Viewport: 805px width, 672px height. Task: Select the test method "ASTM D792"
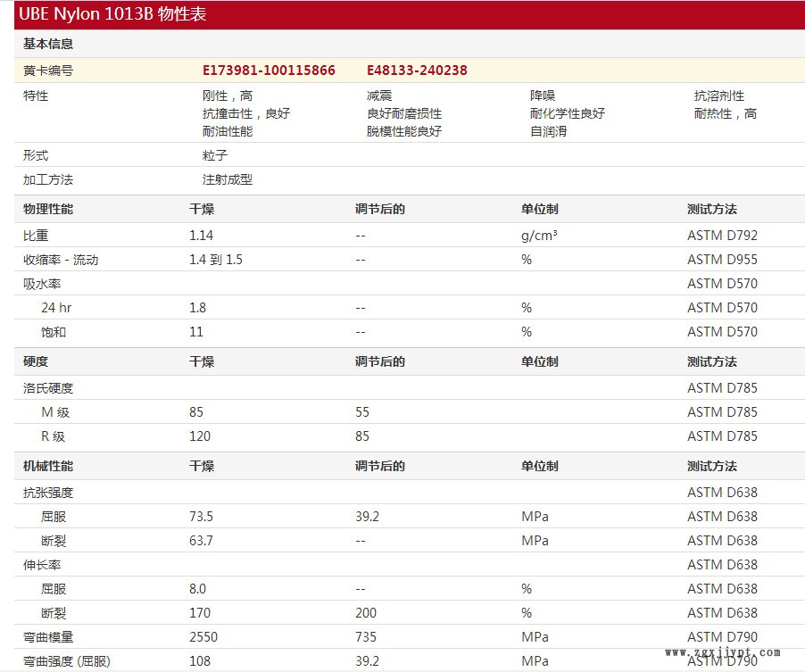point(722,236)
